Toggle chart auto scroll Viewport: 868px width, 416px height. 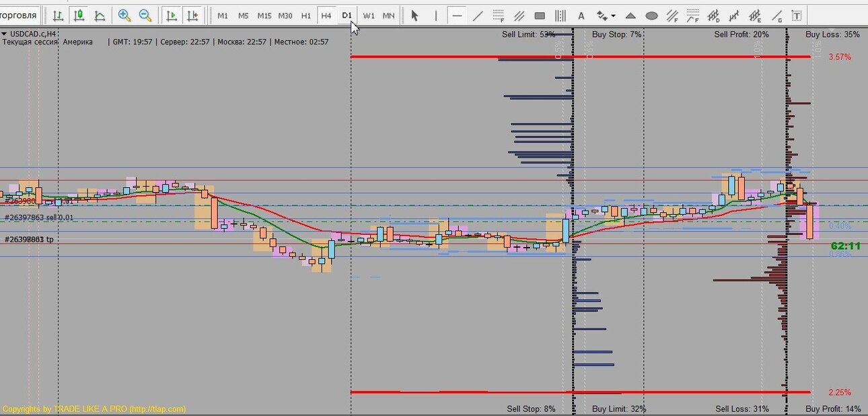pyautogui.click(x=172, y=15)
